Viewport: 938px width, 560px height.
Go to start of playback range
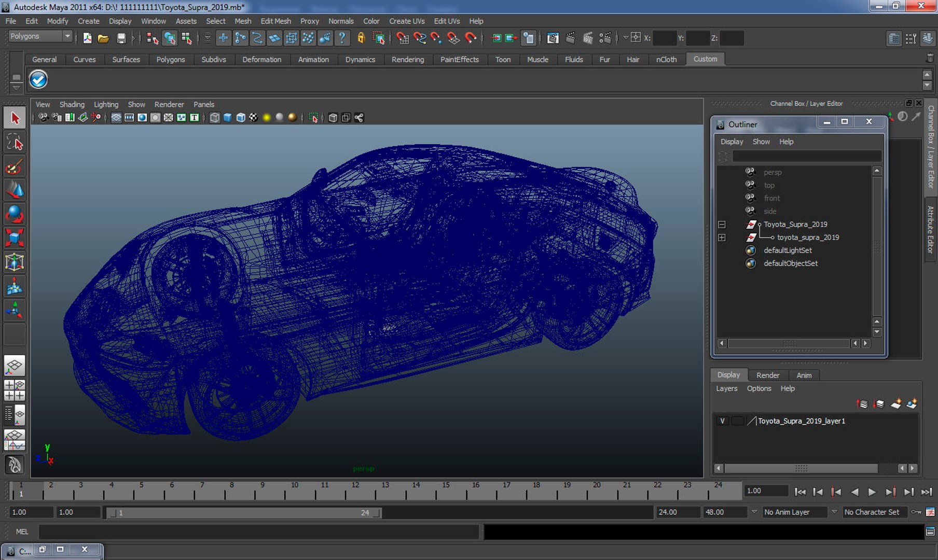(x=800, y=492)
